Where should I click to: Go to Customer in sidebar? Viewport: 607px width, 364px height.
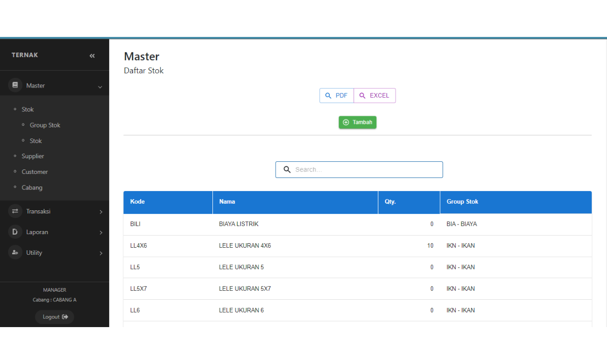[x=34, y=172]
